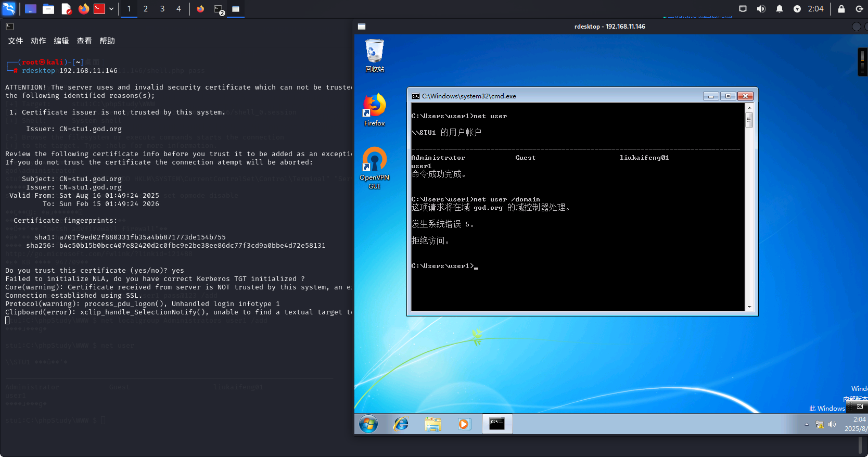Click 'liukaifeng01' account in cmd output
Screen dimensions: 868x457
644,158
